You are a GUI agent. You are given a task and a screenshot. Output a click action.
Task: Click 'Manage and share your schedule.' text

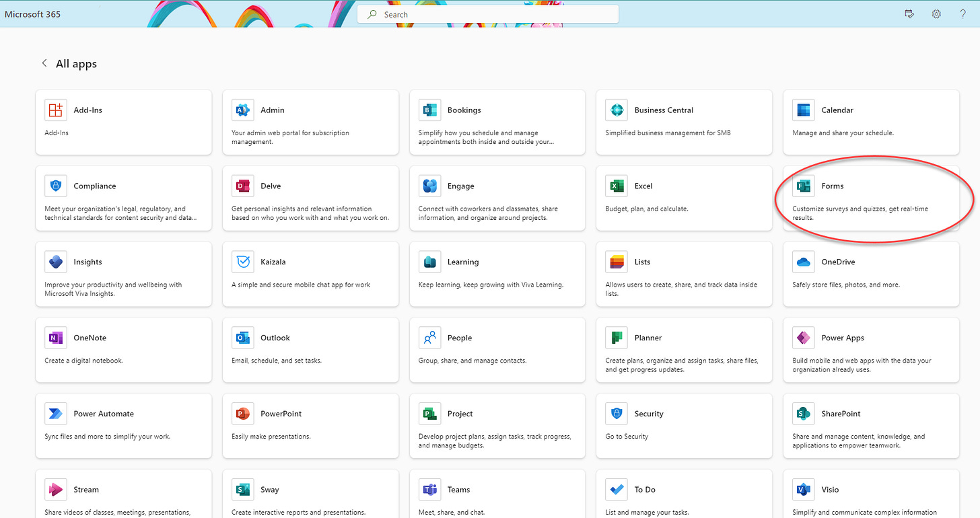(843, 133)
